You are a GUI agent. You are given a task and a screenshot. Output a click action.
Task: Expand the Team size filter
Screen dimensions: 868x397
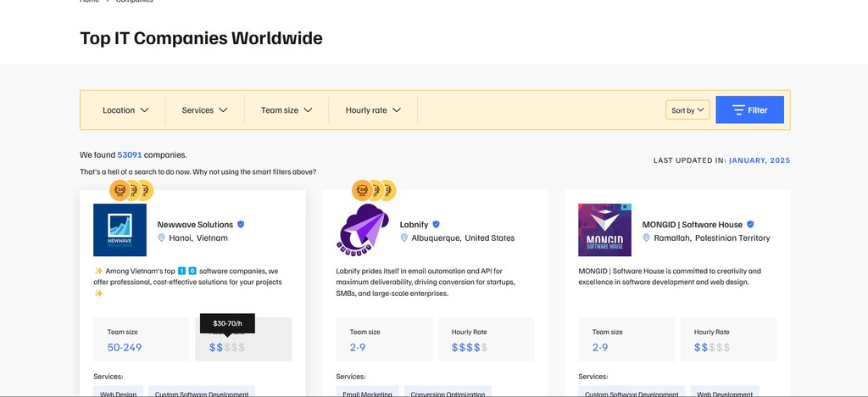[287, 110]
